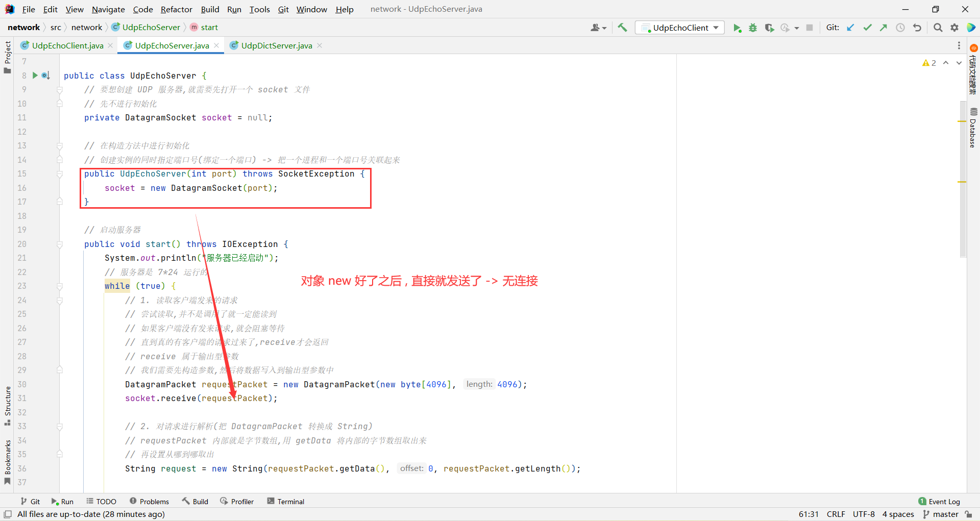980x521 pixels.
Task: Open the Git tool window button
Action: (30, 502)
